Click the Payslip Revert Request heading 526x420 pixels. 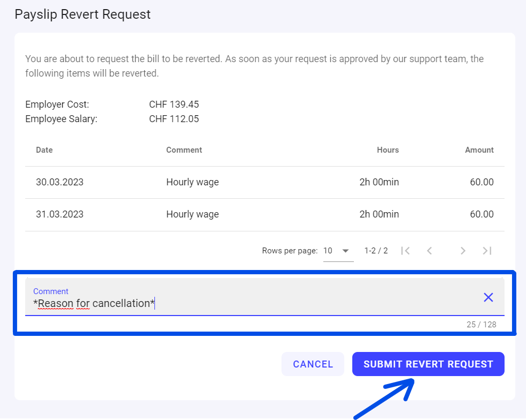[x=83, y=14]
